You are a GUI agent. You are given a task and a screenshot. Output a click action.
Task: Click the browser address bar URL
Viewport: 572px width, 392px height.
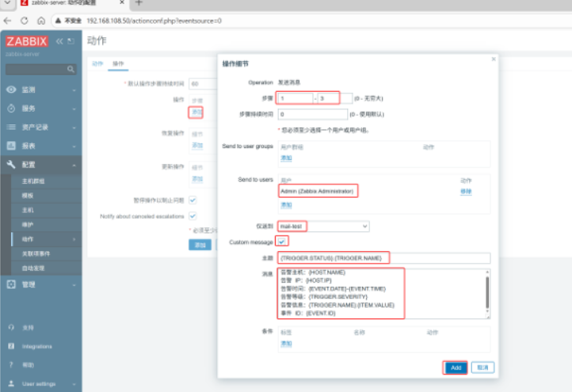coord(154,21)
